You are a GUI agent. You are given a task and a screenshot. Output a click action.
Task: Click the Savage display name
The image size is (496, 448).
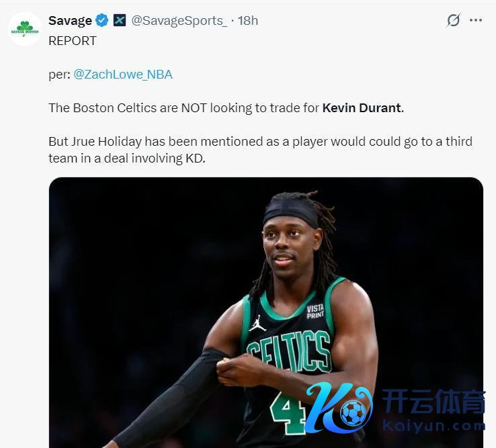[70, 21]
